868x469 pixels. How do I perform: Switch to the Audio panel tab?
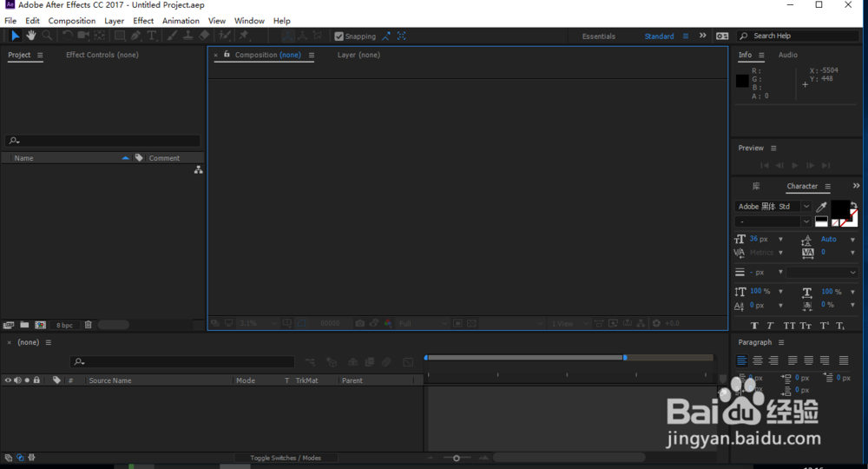tap(788, 55)
